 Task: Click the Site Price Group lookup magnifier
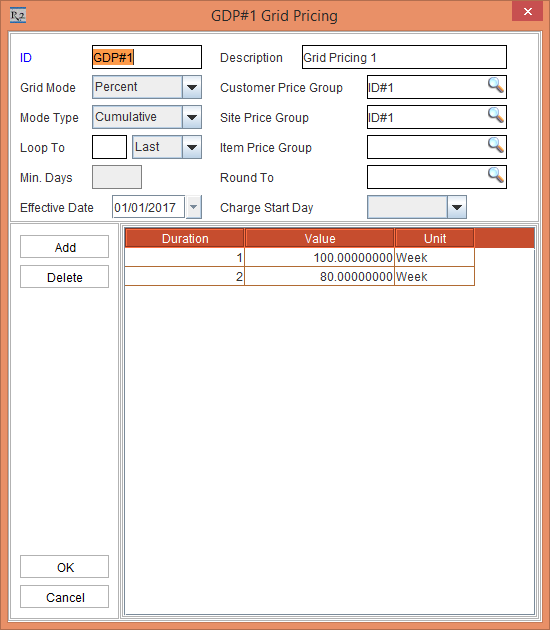(496, 116)
